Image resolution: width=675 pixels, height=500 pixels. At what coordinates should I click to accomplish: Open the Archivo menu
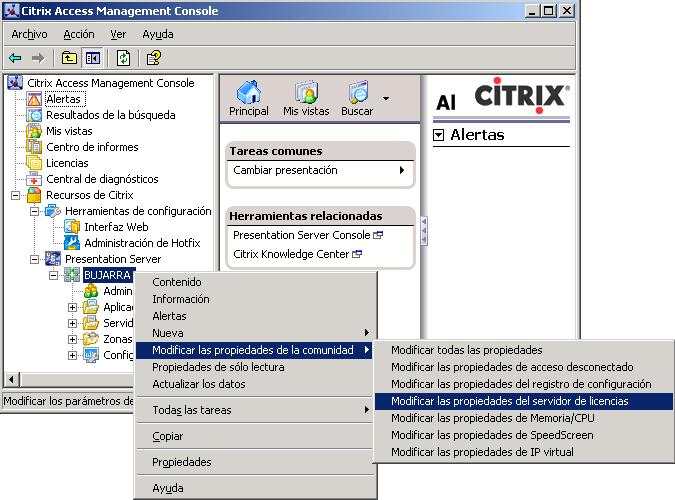(x=29, y=34)
